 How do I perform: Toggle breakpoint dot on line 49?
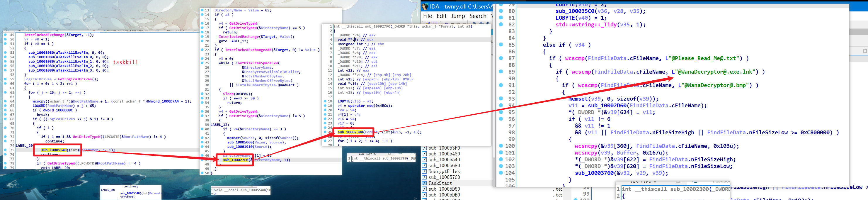5,35
